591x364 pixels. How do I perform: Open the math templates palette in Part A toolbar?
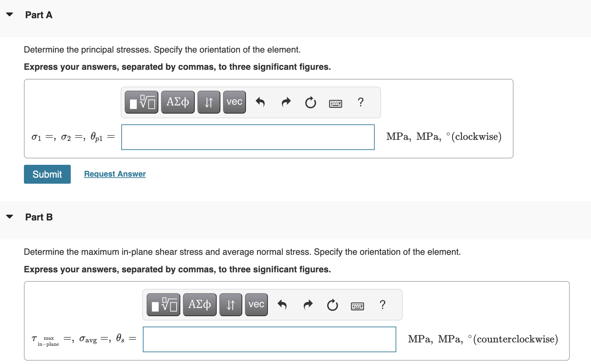pyautogui.click(x=141, y=102)
